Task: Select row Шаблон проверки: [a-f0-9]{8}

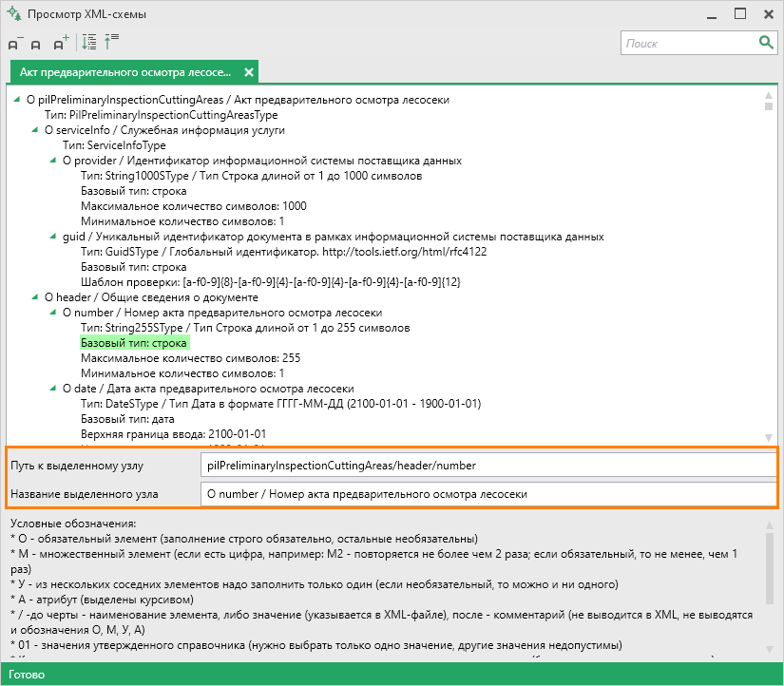Action: coord(271,282)
